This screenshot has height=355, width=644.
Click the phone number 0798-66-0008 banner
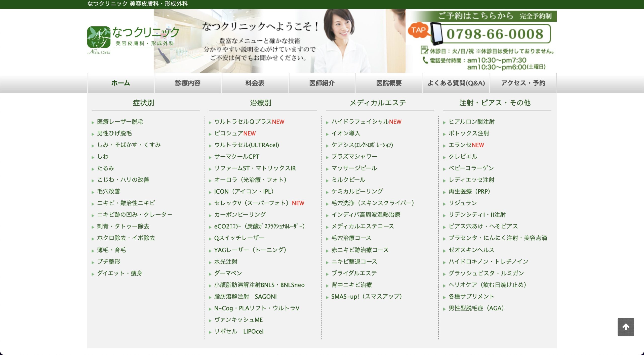click(495, 34)
